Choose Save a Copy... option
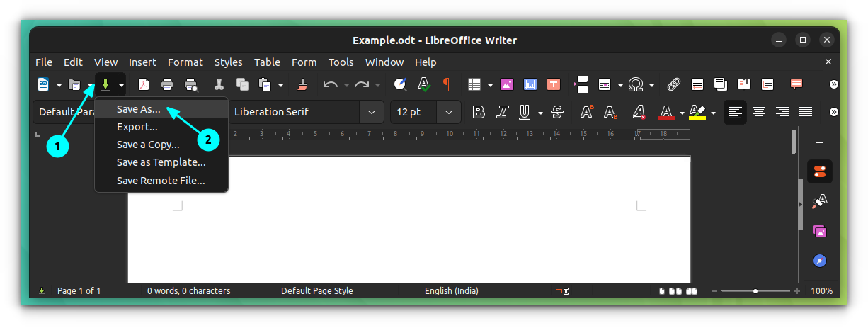 (x=161, y=145)
